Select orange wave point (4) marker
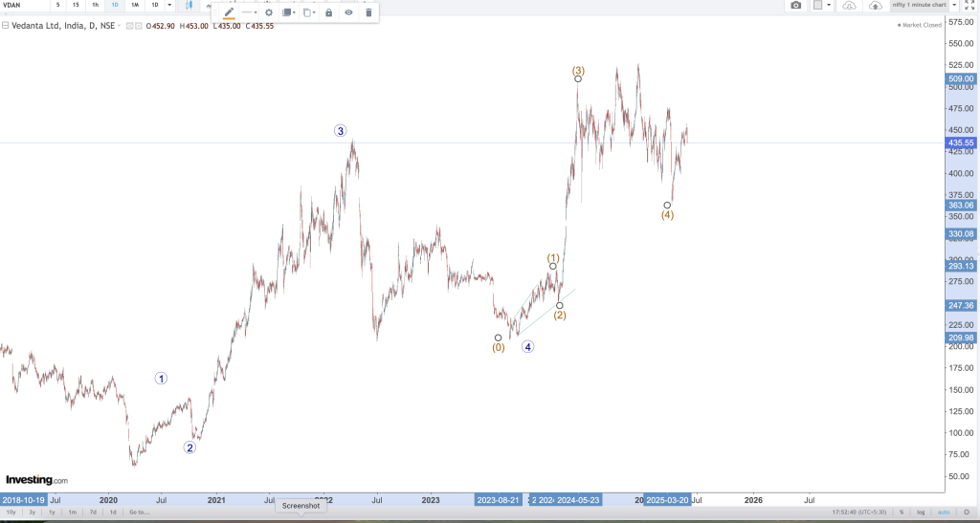This screenshot has width=980, height=523. [667, 206]
